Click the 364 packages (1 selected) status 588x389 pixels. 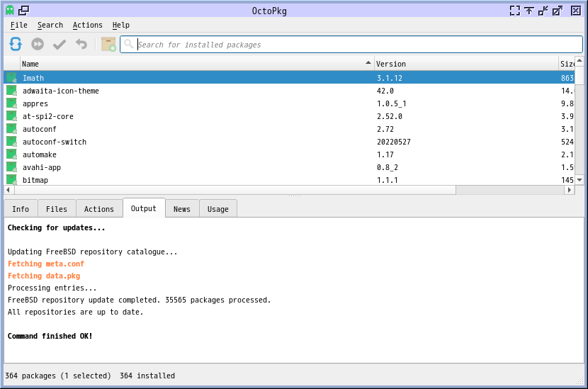(58, 376)
